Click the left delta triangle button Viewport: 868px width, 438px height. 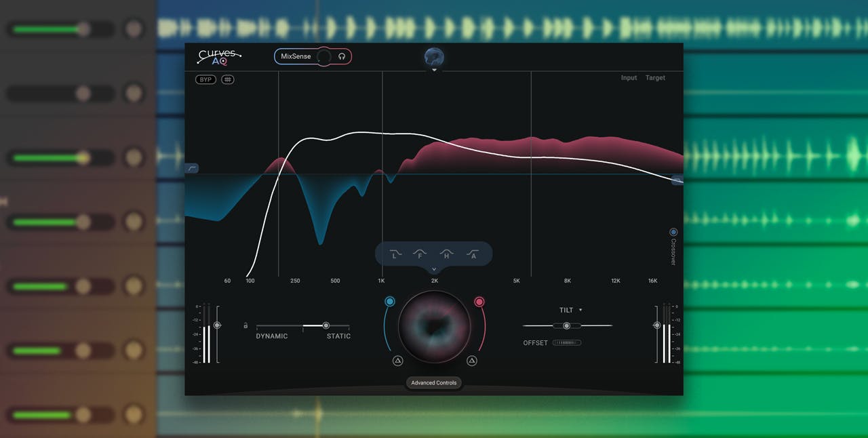click(x=397, y=361)
